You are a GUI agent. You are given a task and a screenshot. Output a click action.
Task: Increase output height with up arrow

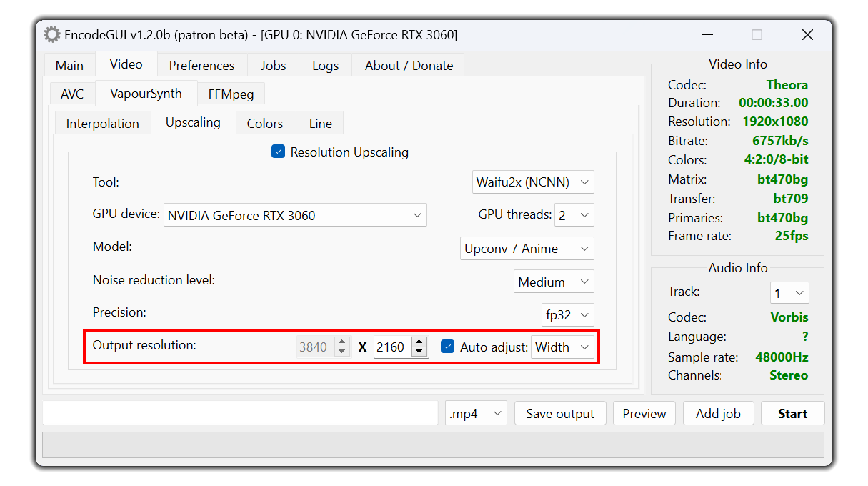tap(419, 342)
